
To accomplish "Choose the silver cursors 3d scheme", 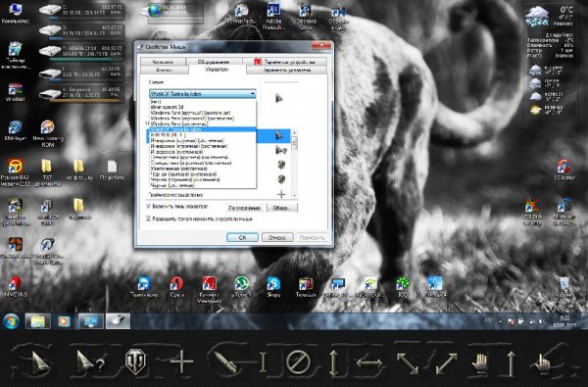I will coord(203,107).
